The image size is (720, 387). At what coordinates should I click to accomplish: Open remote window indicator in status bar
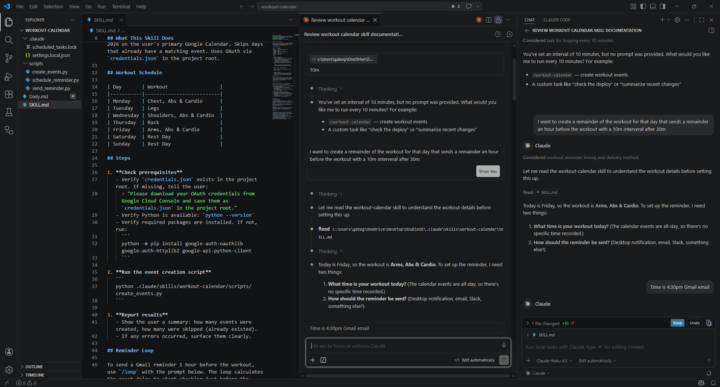(6, 383)
